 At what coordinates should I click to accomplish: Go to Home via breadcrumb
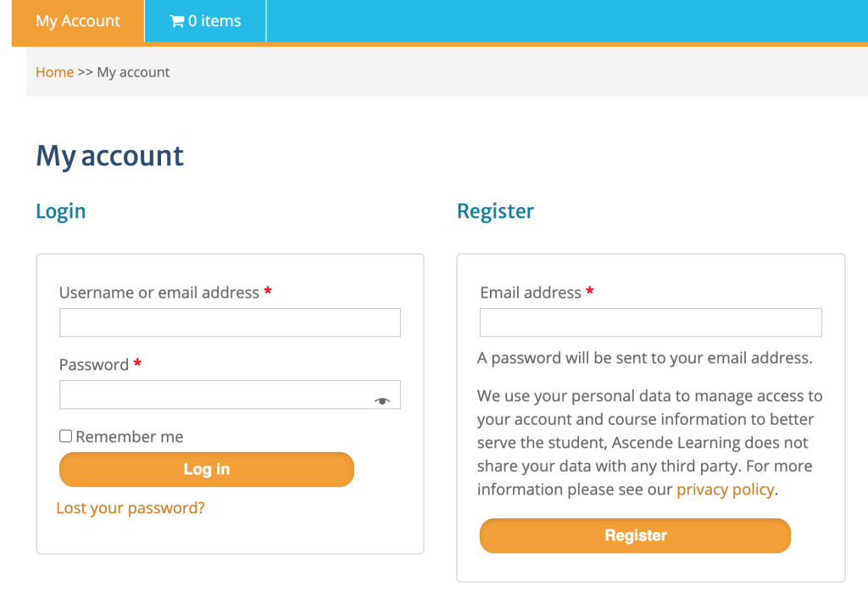coord(54,72)
